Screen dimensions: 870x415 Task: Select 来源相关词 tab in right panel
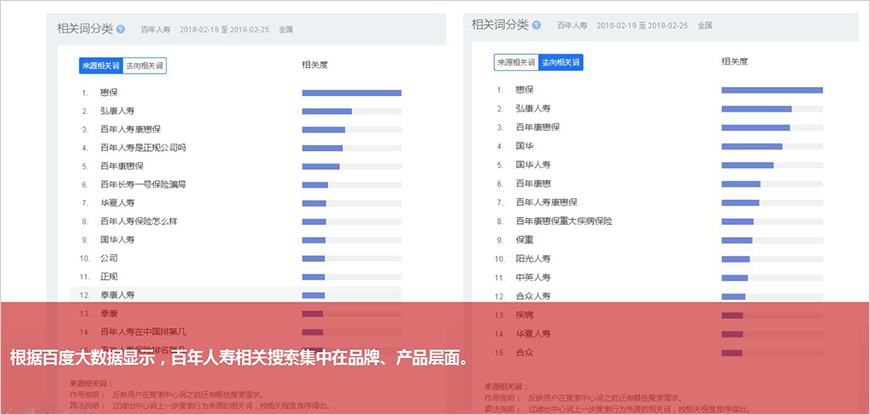click(516, 63)
